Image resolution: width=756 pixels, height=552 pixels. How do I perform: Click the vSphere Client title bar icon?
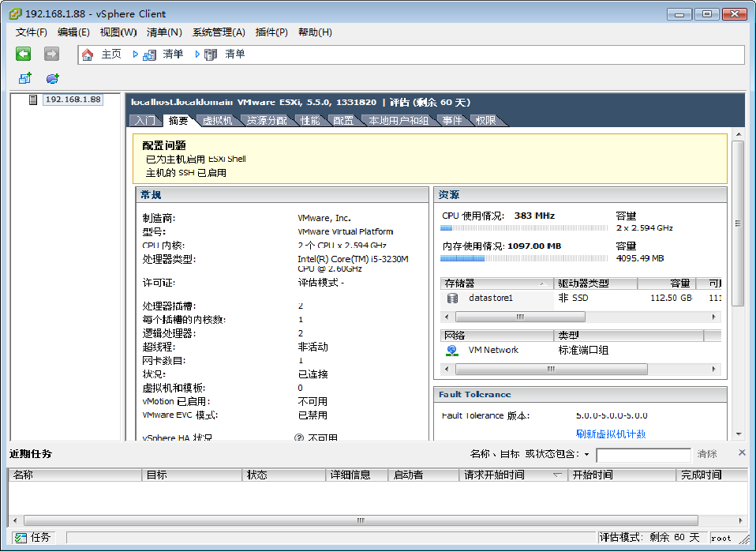tap(15, 13)
